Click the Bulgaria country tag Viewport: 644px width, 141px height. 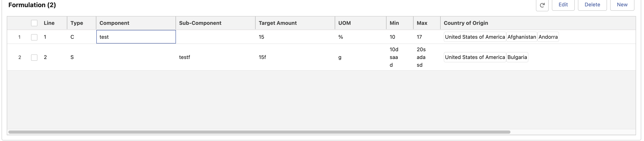[517, 57]
